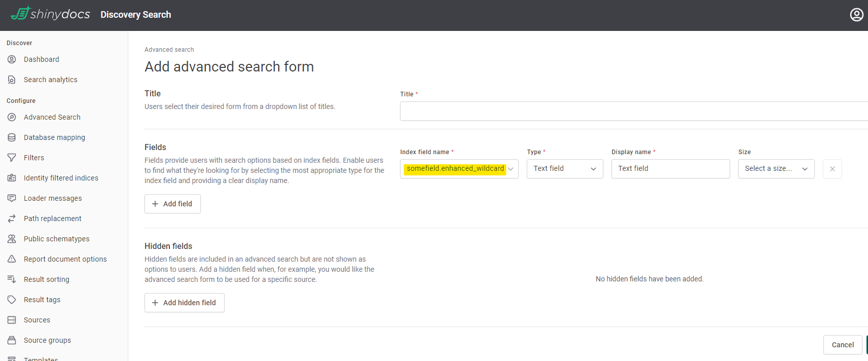Image resolution: width=868 pixels, height=361 pixels.
Task: Click the user account icon
Action: (x=856, y=15)
